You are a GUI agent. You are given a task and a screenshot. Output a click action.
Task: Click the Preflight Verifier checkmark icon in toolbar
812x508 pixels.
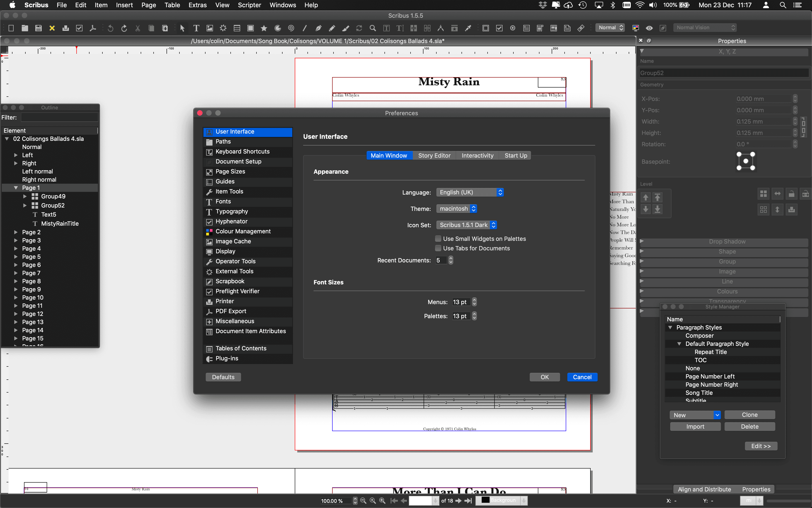click(x=79, y=28)
